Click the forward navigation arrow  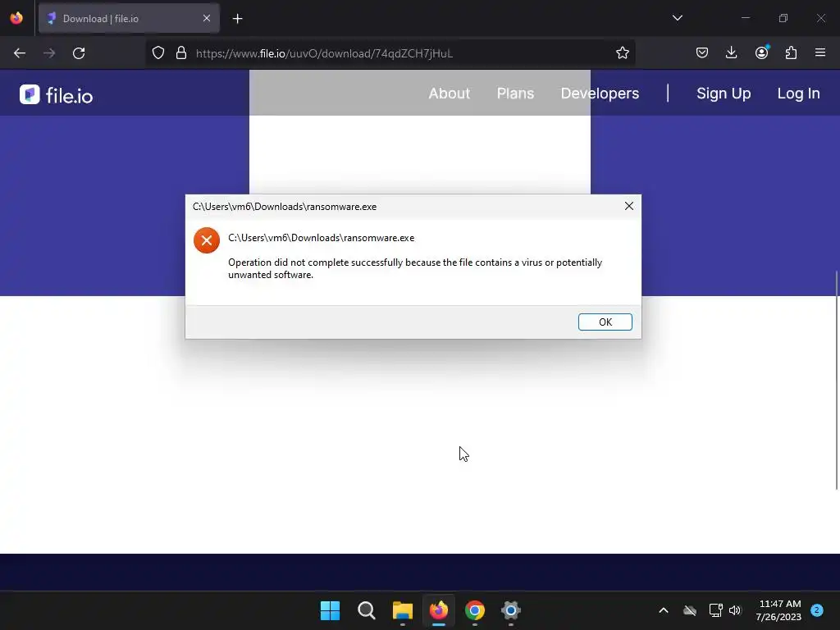pos(49,53)
